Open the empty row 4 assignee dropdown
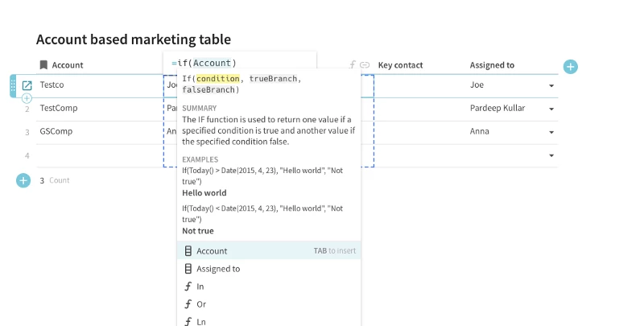Viewport: 644px width, 326px height. tap(551, 155)
